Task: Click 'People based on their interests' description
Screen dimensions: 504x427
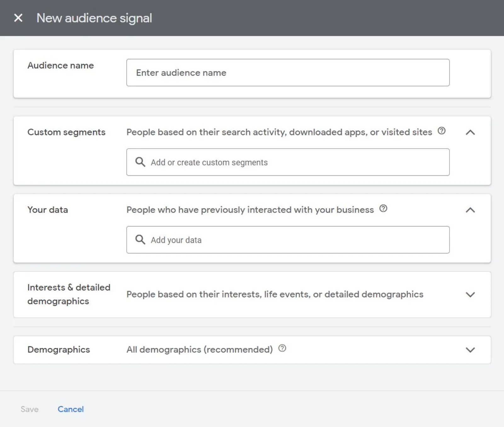Action: (275, 294)
